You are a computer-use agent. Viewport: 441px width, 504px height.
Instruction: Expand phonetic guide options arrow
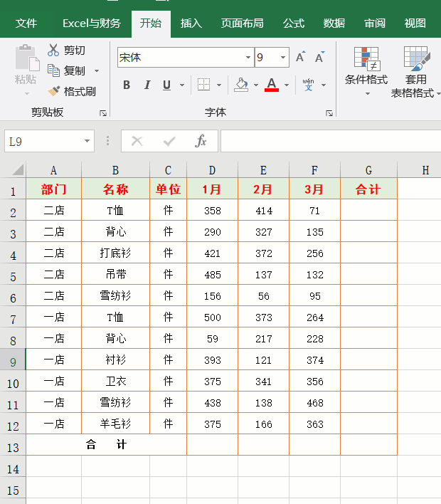[x=324, y=85]
